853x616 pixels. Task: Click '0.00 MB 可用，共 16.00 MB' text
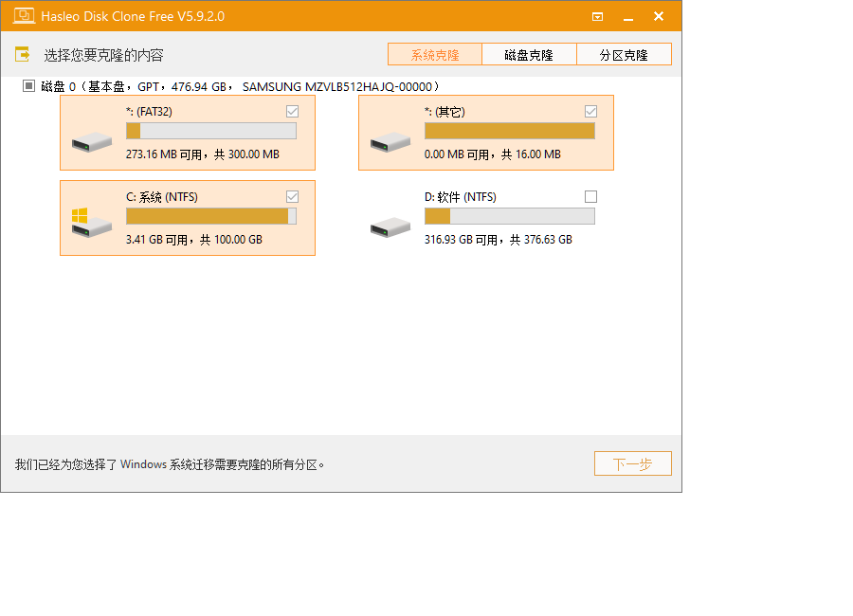(492, 154)
